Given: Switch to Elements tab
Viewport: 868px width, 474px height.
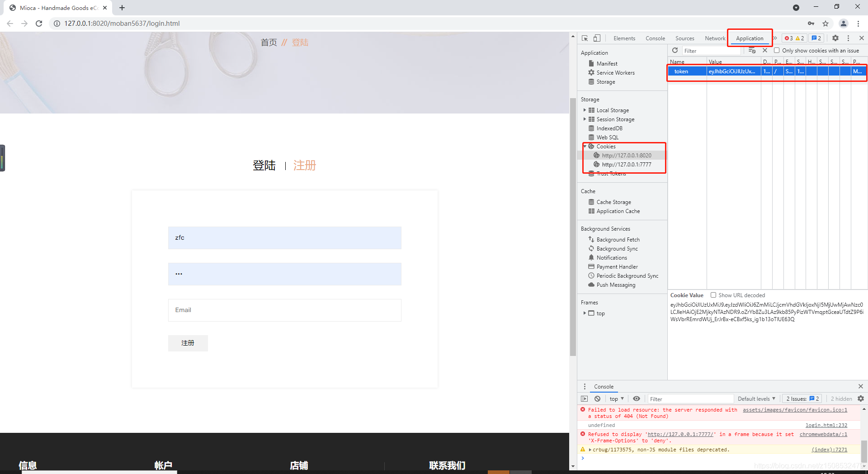Looking at the screenshot, I should pos(624,38).
